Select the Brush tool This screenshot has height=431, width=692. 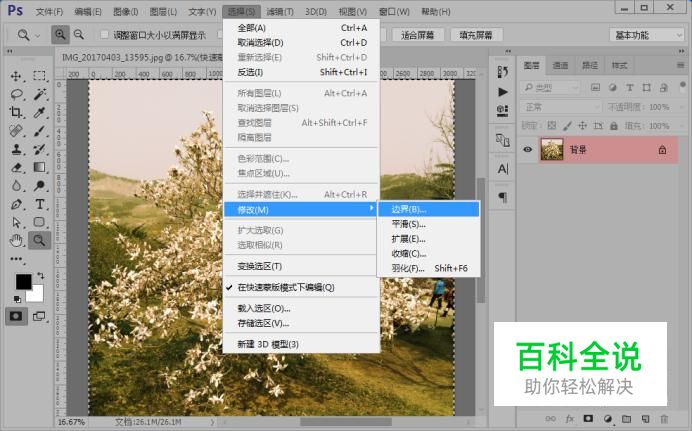(40, 131)
